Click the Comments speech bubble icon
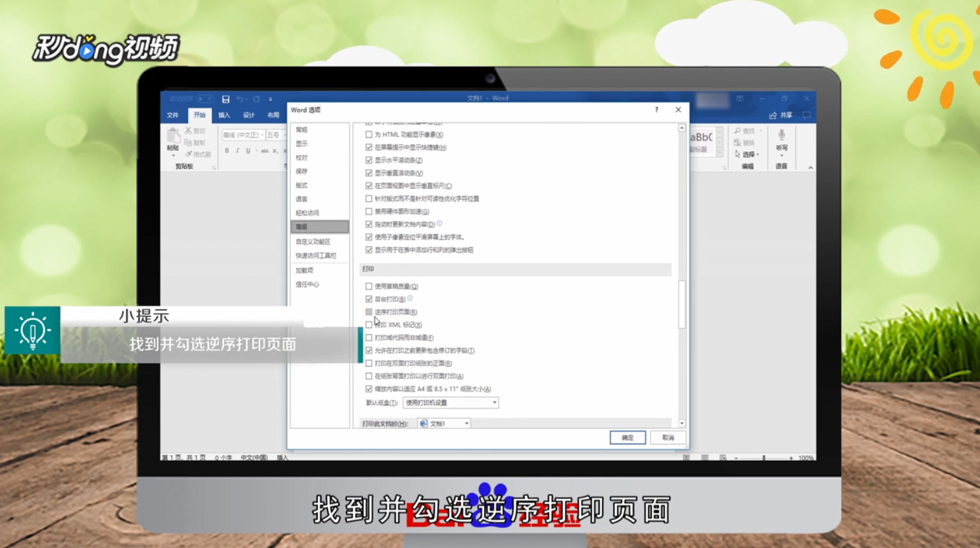 tap(806, 115)
